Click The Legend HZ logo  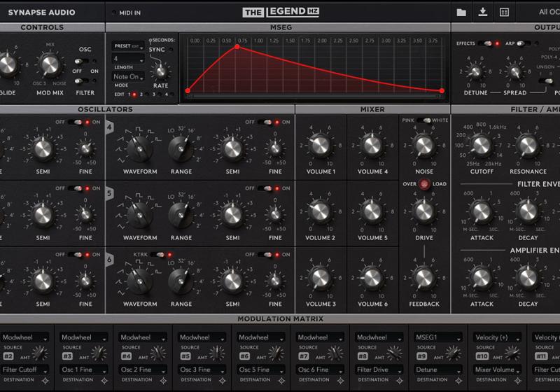[281, 12]
